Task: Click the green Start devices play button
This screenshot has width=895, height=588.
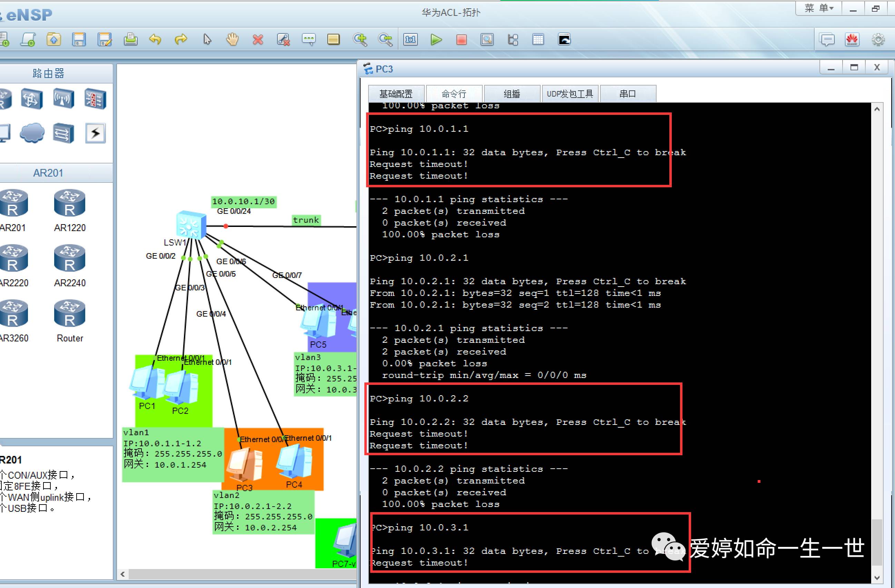Action: (x=436, y=39)
